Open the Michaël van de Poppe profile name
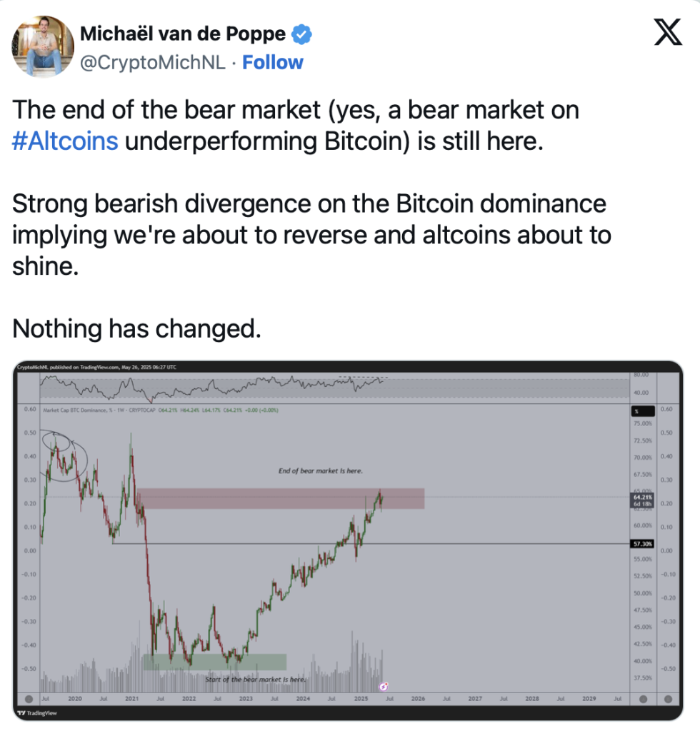 [183, 34]
